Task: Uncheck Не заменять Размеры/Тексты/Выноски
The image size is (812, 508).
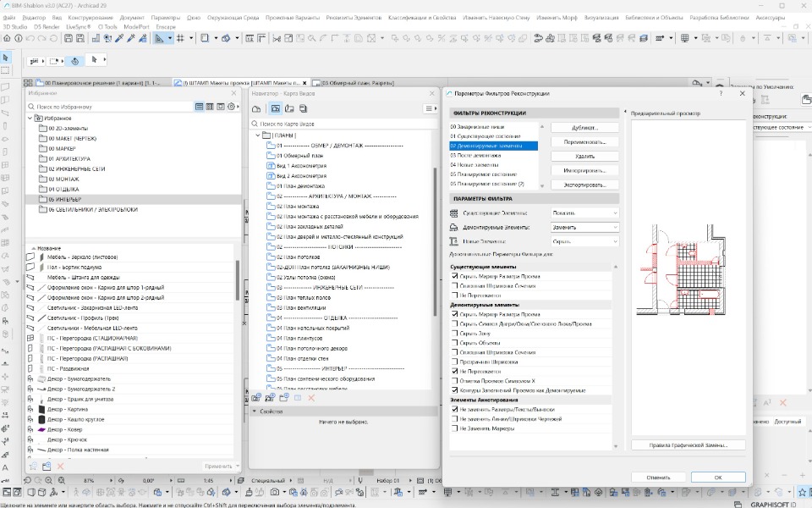Action: 455,410
